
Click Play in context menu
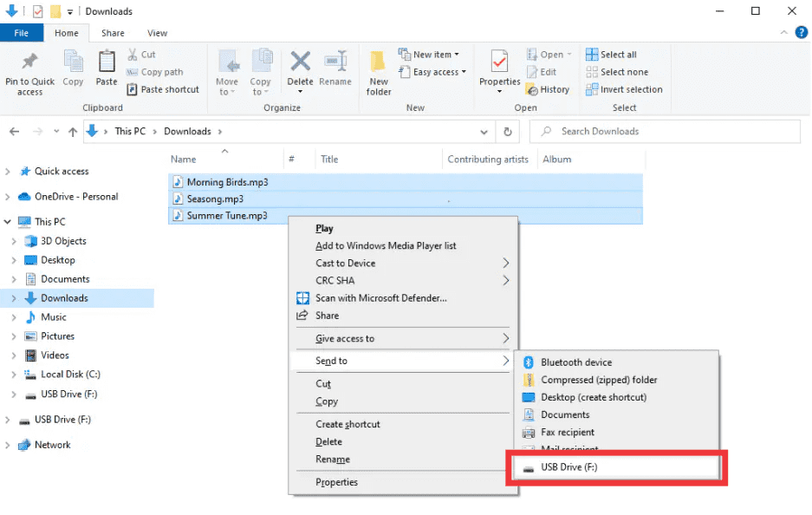pyautogui.click(x=324, y=229)
